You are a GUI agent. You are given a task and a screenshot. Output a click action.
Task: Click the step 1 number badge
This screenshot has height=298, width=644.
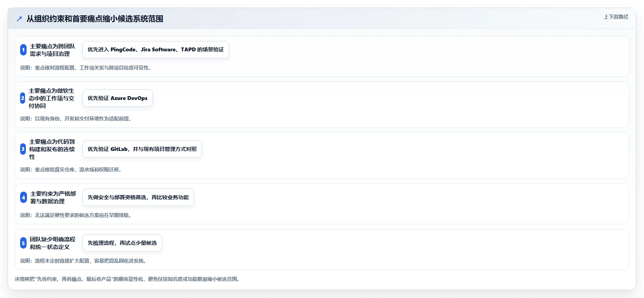tap(23, 50)
